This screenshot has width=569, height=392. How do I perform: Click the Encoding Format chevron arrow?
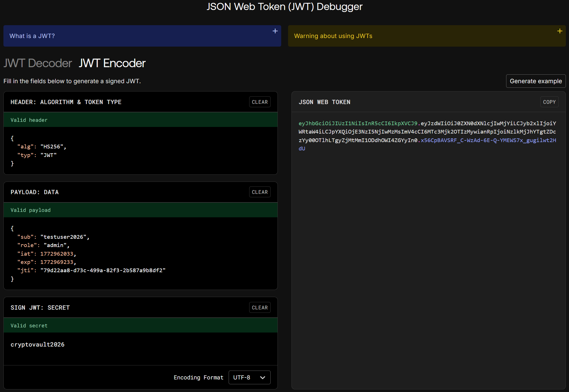263,378
